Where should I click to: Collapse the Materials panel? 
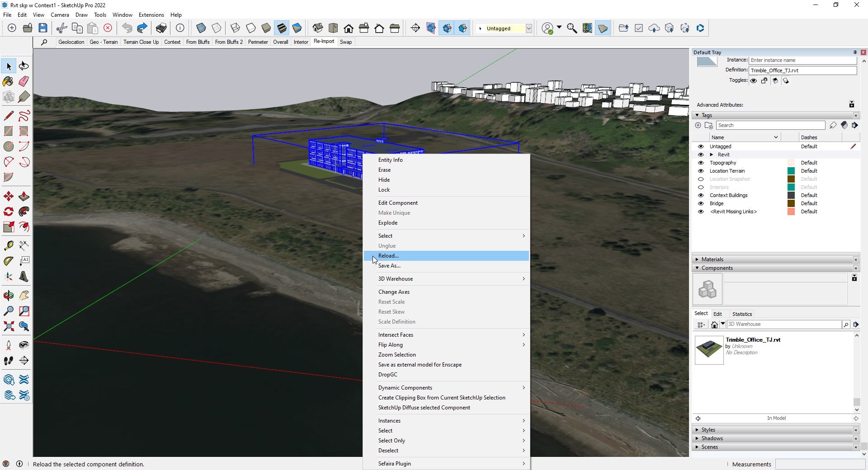coord(698,259)
